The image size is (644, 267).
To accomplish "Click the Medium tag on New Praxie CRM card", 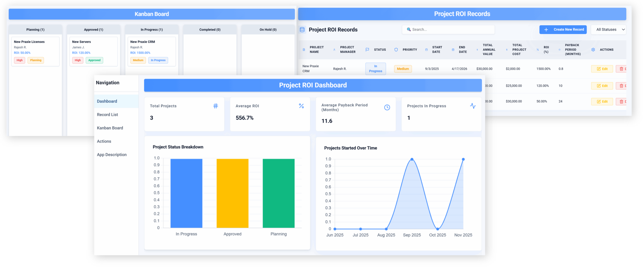I will tap(138, 60).
